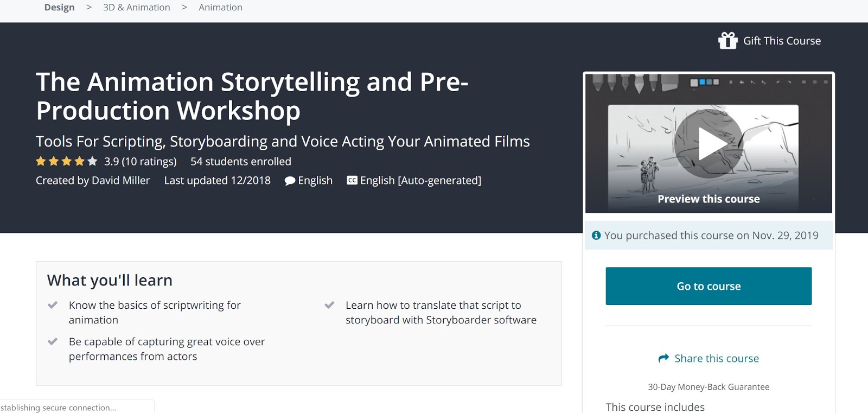Viewport: 868px width, 413px height.
Task: Select Gift This Course link
Action: tap(782, 41)
